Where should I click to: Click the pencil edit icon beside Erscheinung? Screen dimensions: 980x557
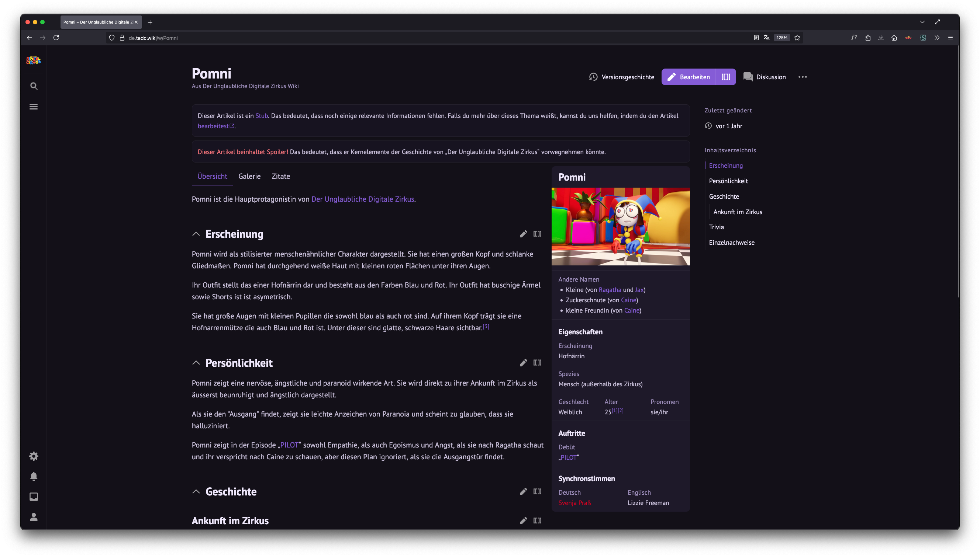[523, 234]
